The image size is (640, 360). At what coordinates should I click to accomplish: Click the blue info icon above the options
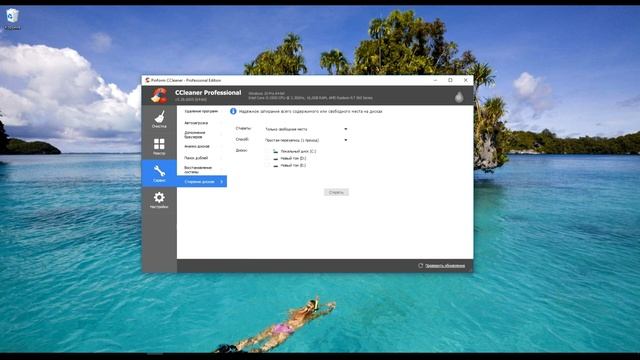coord(233,111)
